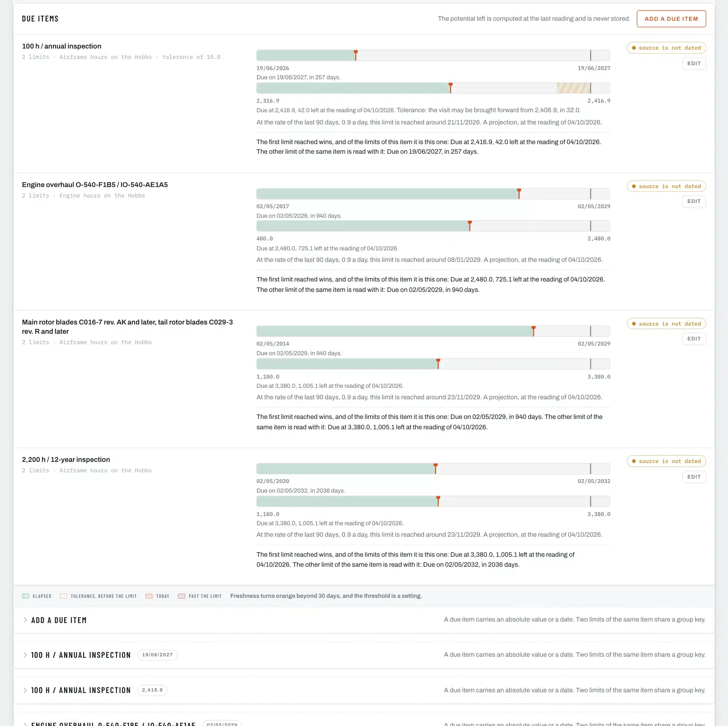Click the today marker on the 02/05/2014–02/05/2029 bar

click(534, 331)
